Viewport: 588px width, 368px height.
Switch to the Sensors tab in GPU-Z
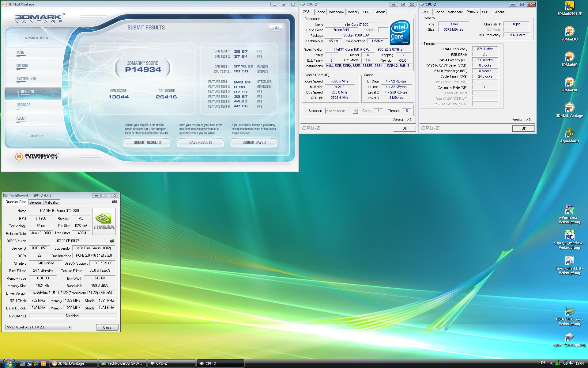(x=36, y=202)
